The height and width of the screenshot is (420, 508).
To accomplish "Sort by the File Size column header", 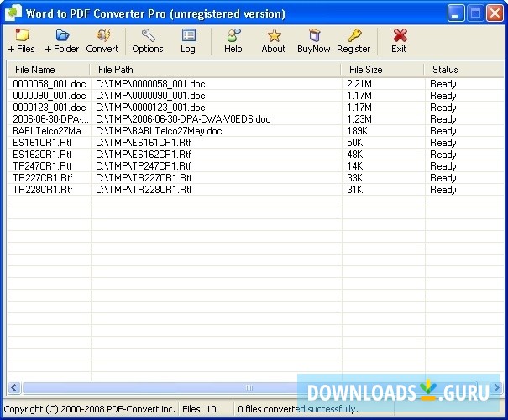I will 383,70.
